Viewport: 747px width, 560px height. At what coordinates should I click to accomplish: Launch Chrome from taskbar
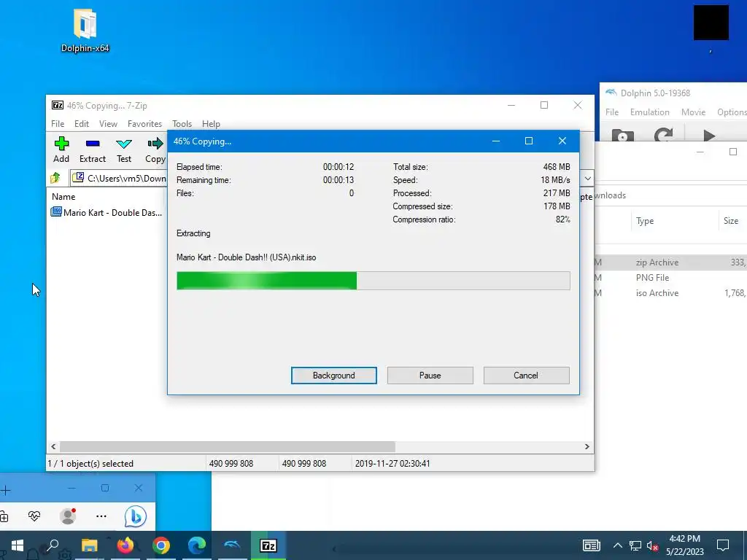161,545
